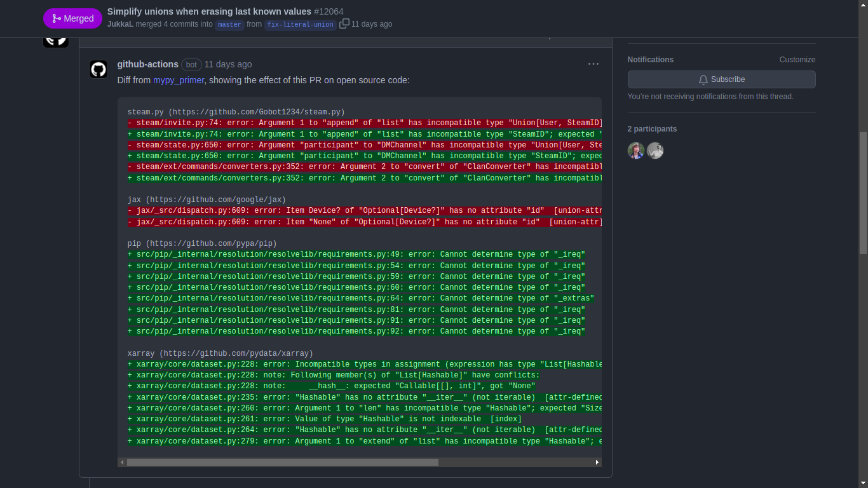The image size is (868, 488).
Task: Click the removed Item "None" jax dispatch.py:609 line
Action: 365,222
